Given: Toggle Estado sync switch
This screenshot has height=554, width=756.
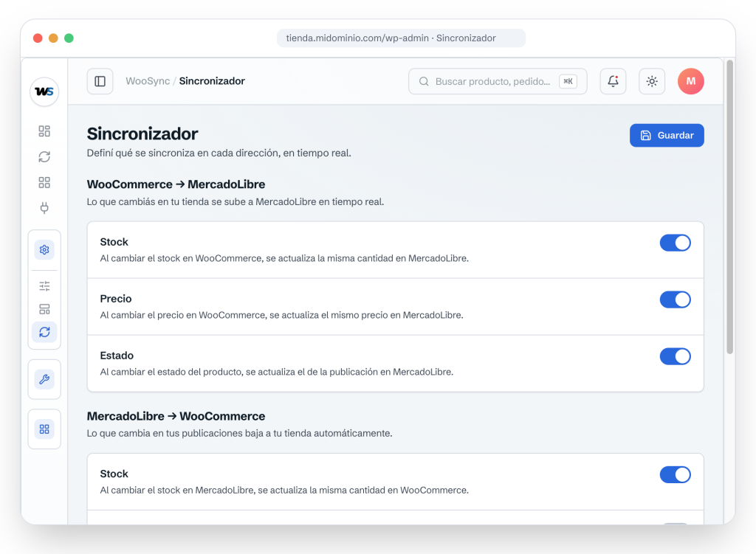Looking at the screenshot, I should pos(675,356).
